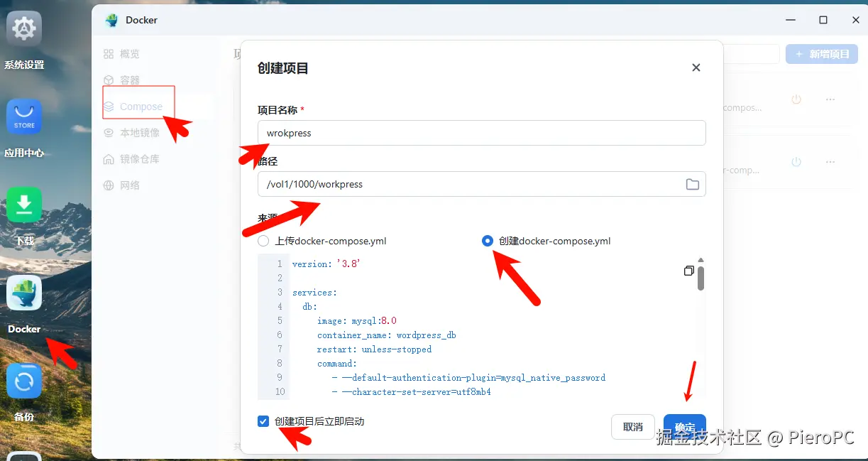This screenshot has width=868, height=461.
Task: Click the blue power icon in project list
Action: tap(796, 162)
